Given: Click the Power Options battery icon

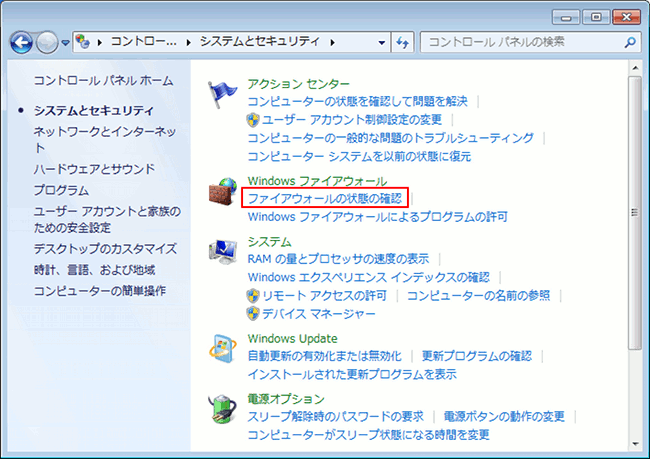Looking at the screenshot, I should 222,410.
